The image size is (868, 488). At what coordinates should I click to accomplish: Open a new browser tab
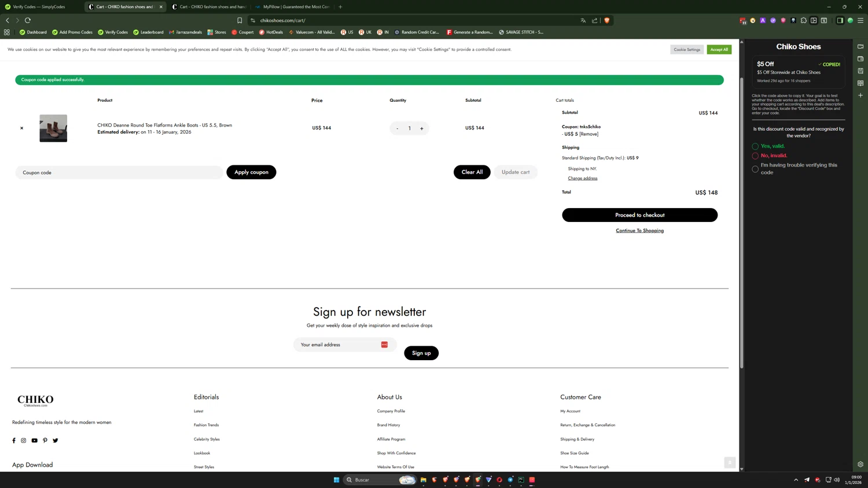click(340, 7)
